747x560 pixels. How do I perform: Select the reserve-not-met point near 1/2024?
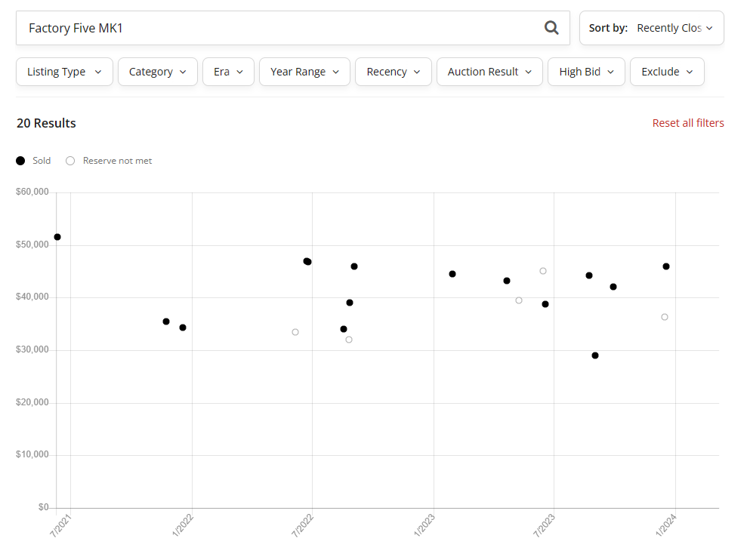tap(665, 317)
